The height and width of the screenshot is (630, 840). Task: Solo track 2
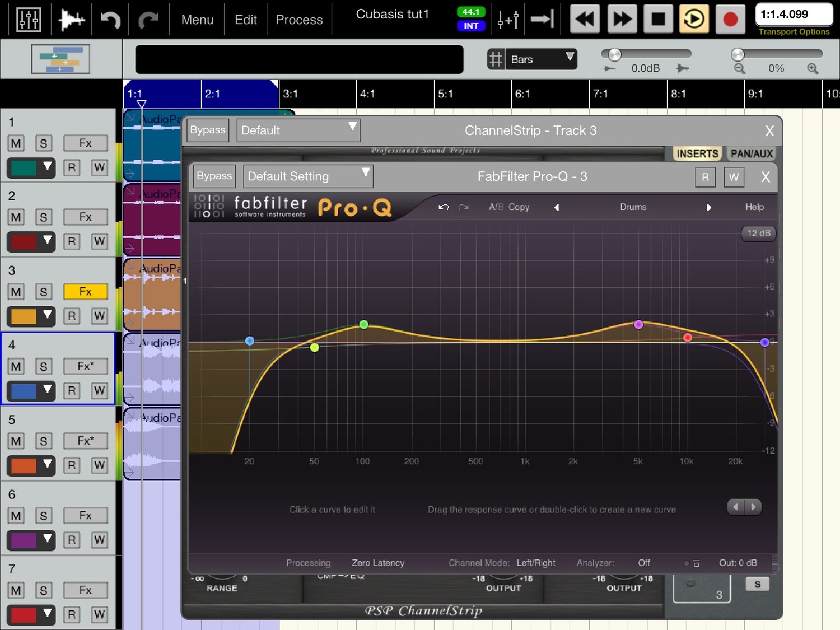pos(43,217)
